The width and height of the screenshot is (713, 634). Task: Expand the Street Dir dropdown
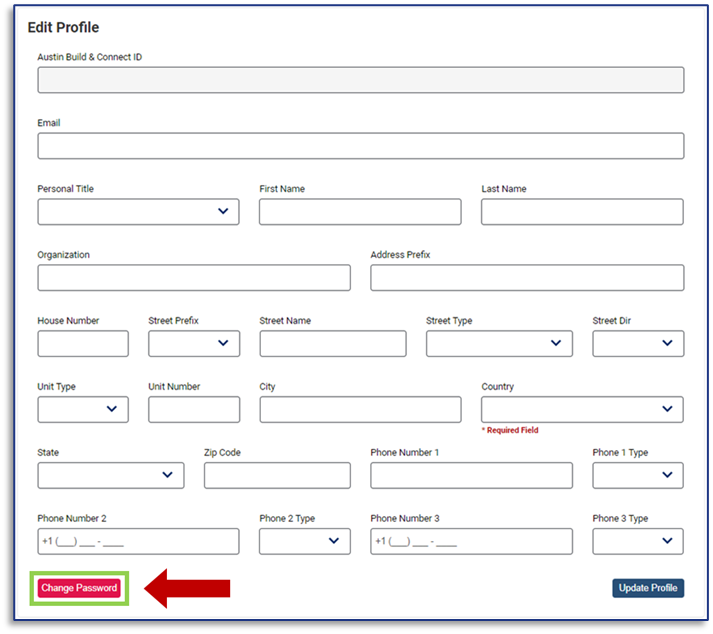[x=638, y=344]
